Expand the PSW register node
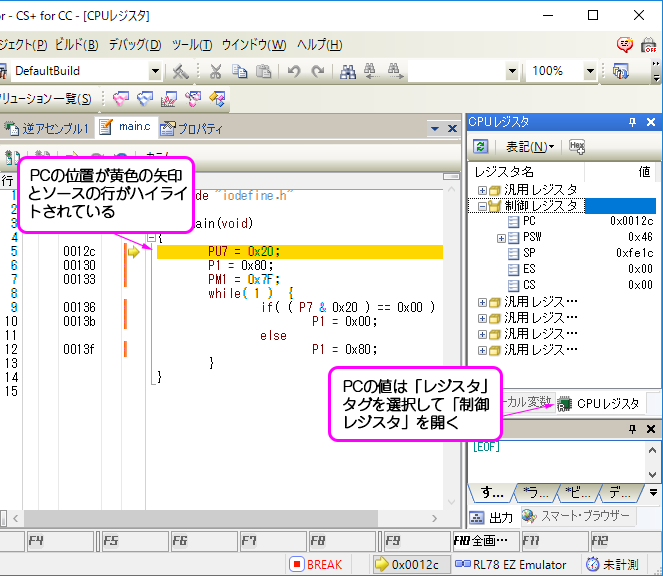Image resolution: width=663 pixels, height=576 pixels. [501, 238]
